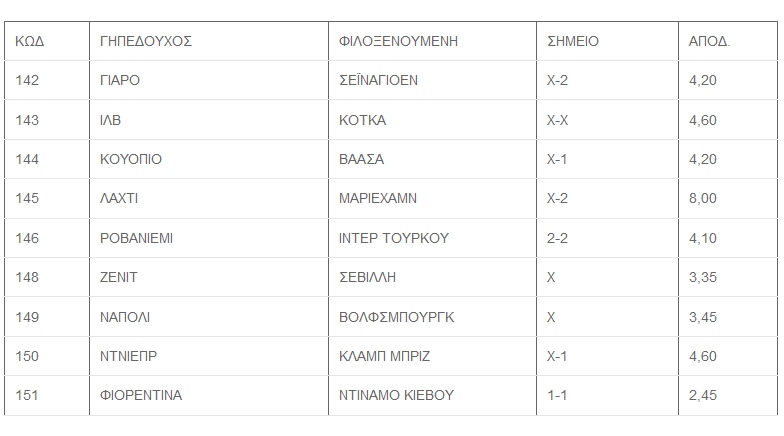Click the ΓΗΠΕΔΟΥΧΟΣ column header
The width and height of the screenshot is (784, 436).
[x=146, y=42]
